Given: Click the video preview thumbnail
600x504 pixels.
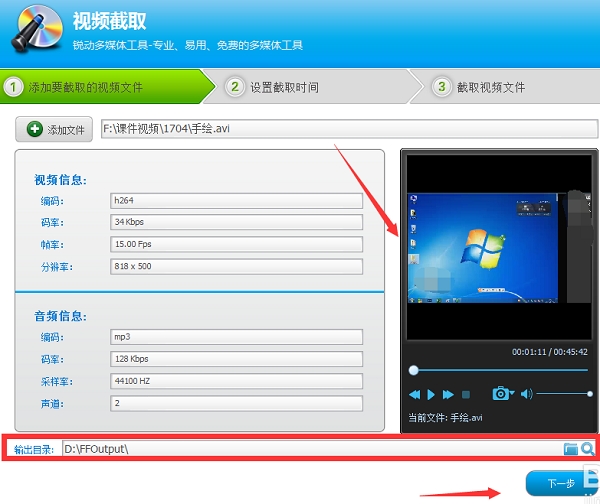Looking at the screenshot, I should pyautogui.click(x=499, y=248).
